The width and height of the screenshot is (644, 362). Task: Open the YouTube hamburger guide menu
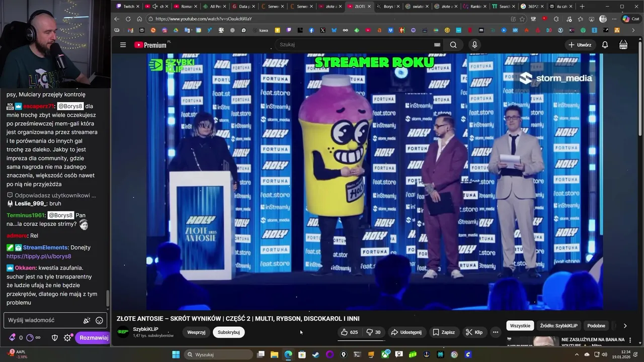pos(123,45)
